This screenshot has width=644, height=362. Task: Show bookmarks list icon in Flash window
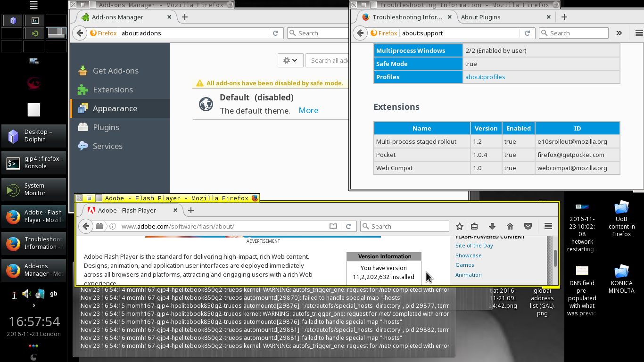point(475,226)
